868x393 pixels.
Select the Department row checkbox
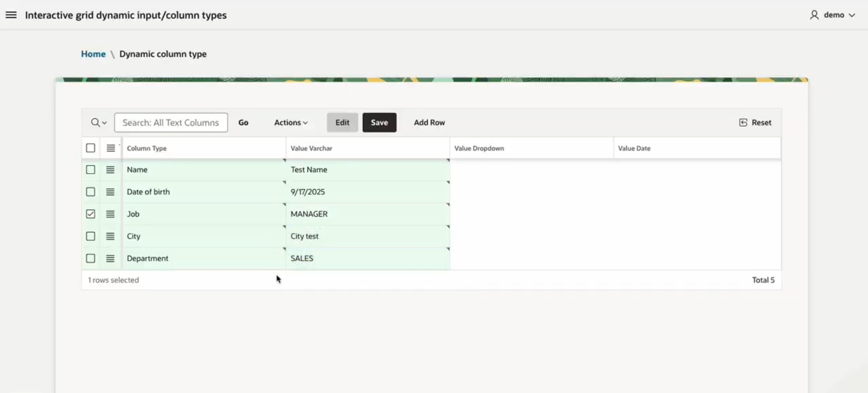point(91,259)
